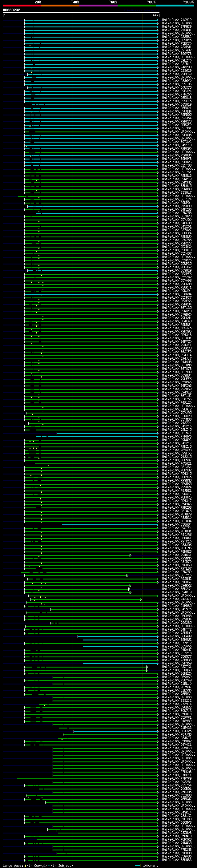Select the hit UniRef100_B9SCL5
The height and width of the screenshot is (868, 197).
pos(177,101)
